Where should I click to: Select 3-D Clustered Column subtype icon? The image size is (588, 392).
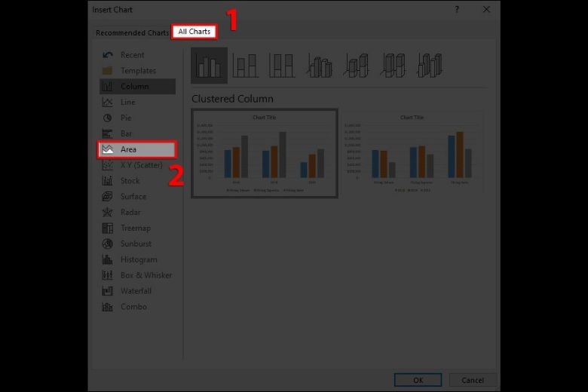tap(319, 66)
